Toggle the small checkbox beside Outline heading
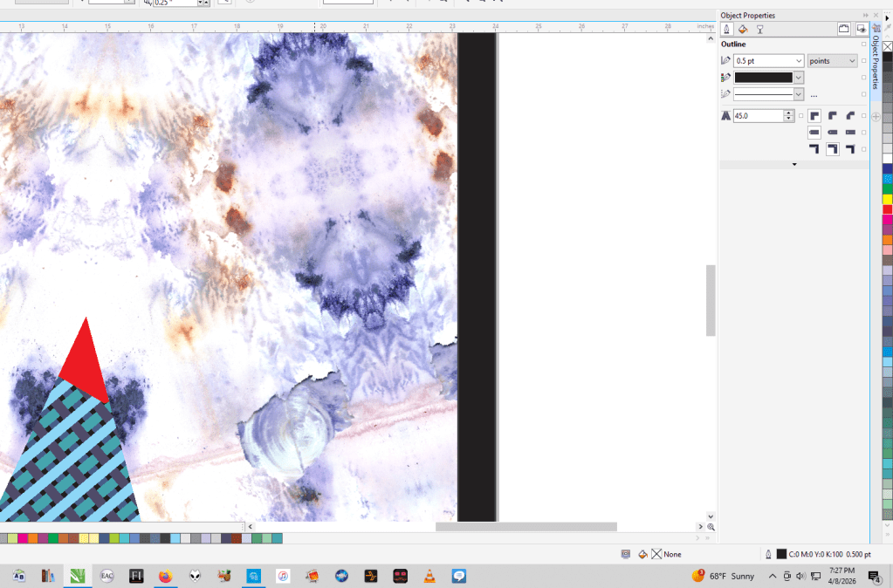This screenshot has width=893, height=588. tap(864, 44)
